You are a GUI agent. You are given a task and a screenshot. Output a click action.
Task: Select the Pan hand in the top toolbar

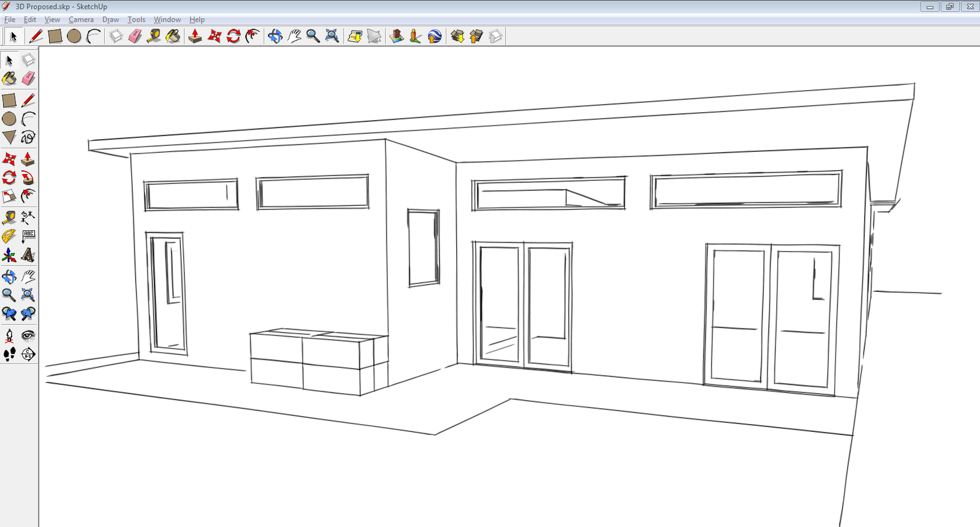tap(294, 36)
